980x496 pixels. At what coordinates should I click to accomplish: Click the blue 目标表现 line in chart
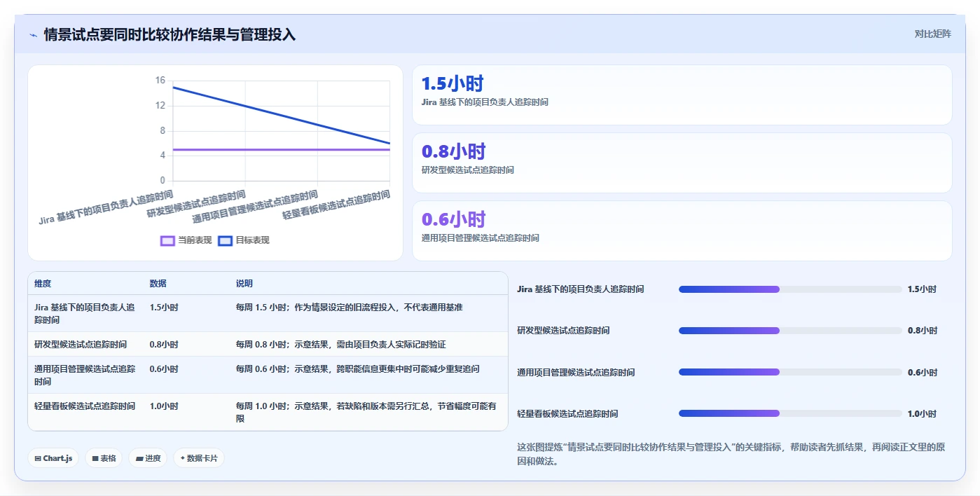tap(280, 116)
